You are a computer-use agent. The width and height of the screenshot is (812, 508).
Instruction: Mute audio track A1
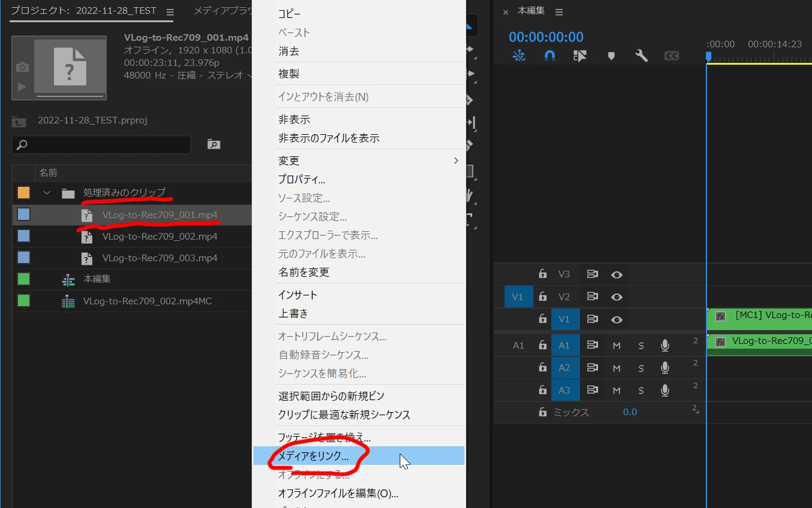pyautogui.click(x=616, y=346)
